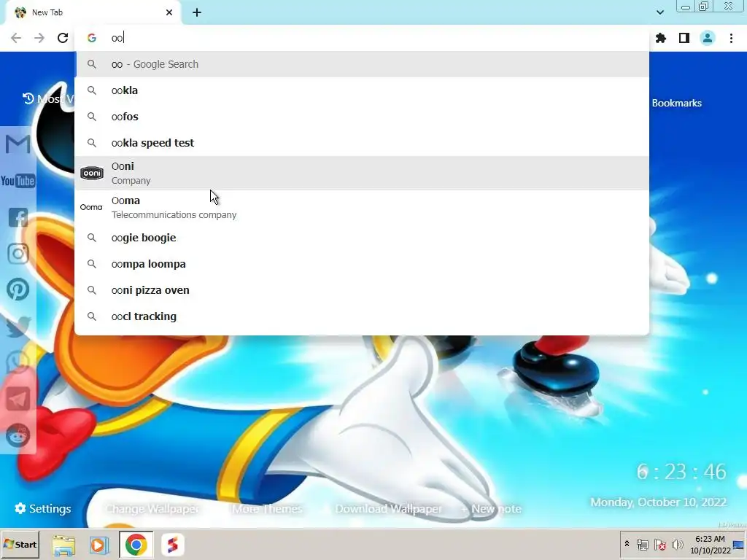
Task: Open the taskbar clock and date
Action: (x=710, y=544)
